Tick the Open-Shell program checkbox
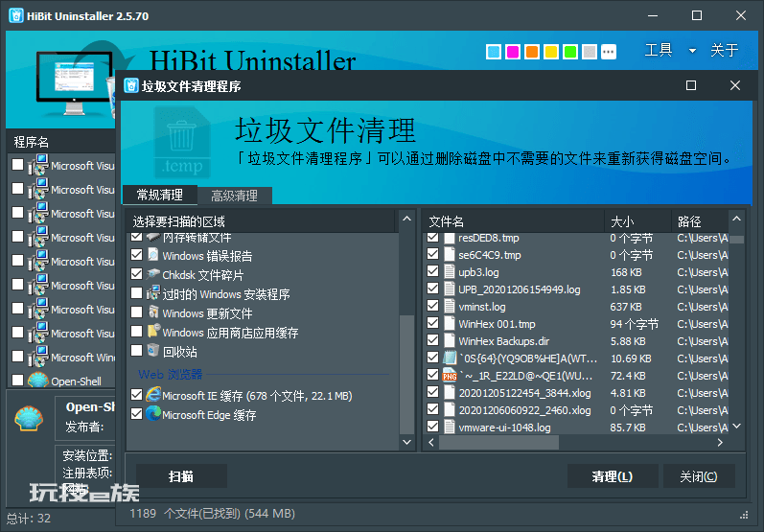764x532 pixels. 17,380
